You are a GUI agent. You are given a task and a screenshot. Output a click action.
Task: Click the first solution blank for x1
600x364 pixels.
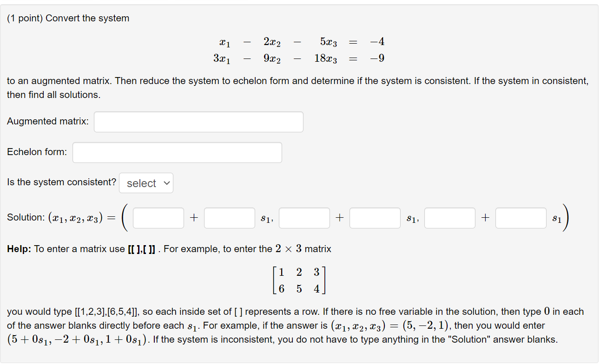(158, 218)
